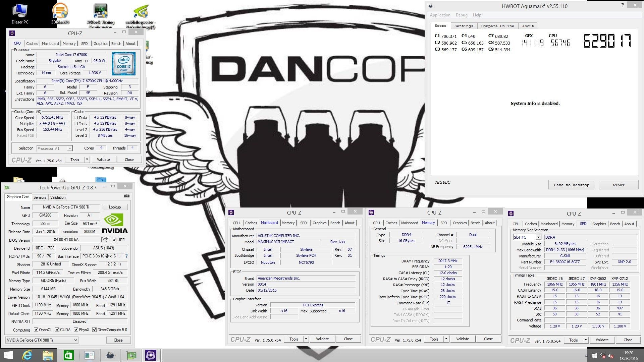Open the Help menu in Aquamark
This screenshot has width=644, height=362.
coord(477,15)
